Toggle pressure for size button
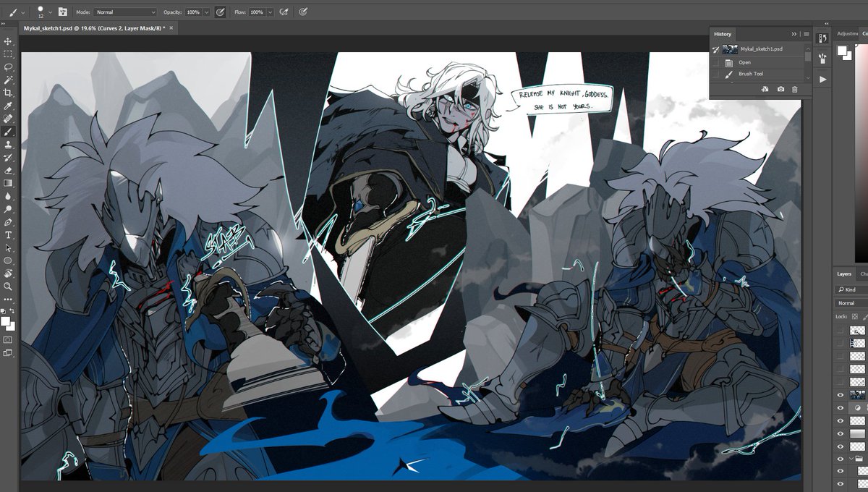868x492 pixels. click(303, 12)
